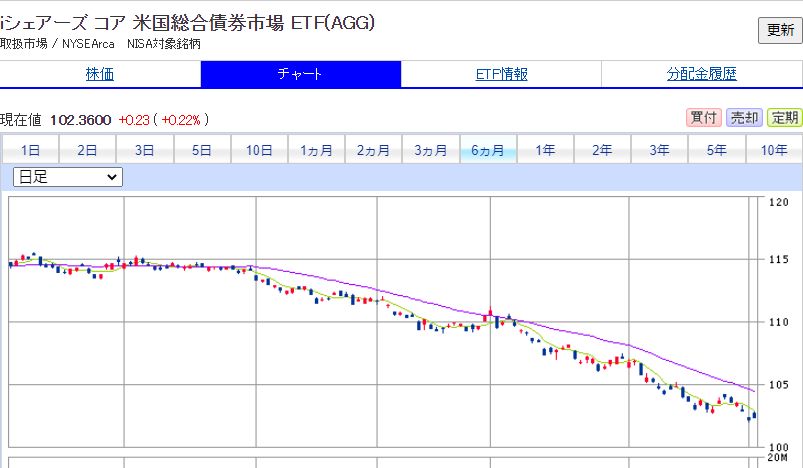The image size is (803, 468).
Task: Click the 更新 refresh button
Action: click(x=780, y=30)
